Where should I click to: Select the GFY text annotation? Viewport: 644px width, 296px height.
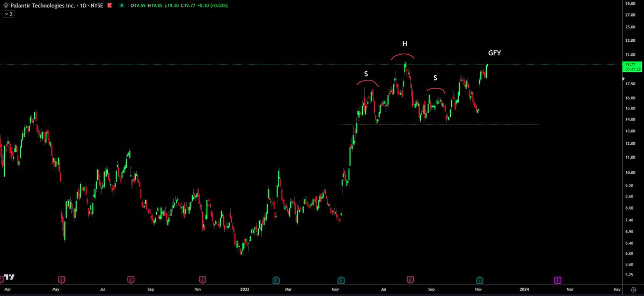coord(494,53)
